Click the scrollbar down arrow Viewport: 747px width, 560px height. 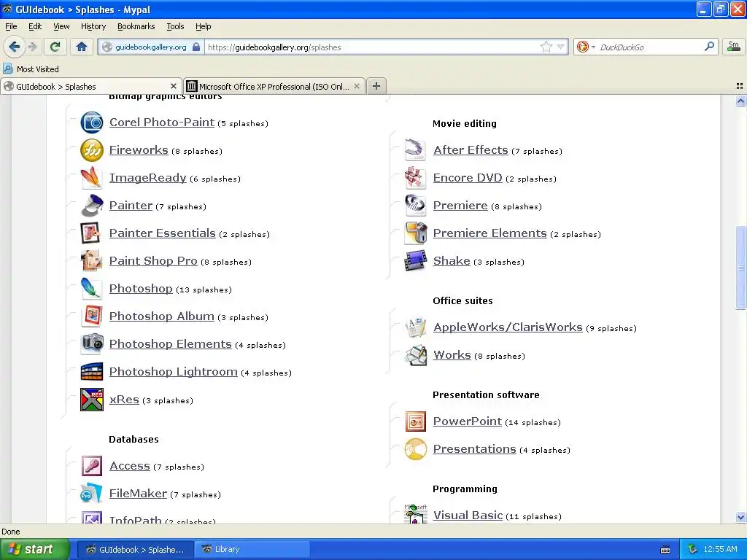click(740, 517)
